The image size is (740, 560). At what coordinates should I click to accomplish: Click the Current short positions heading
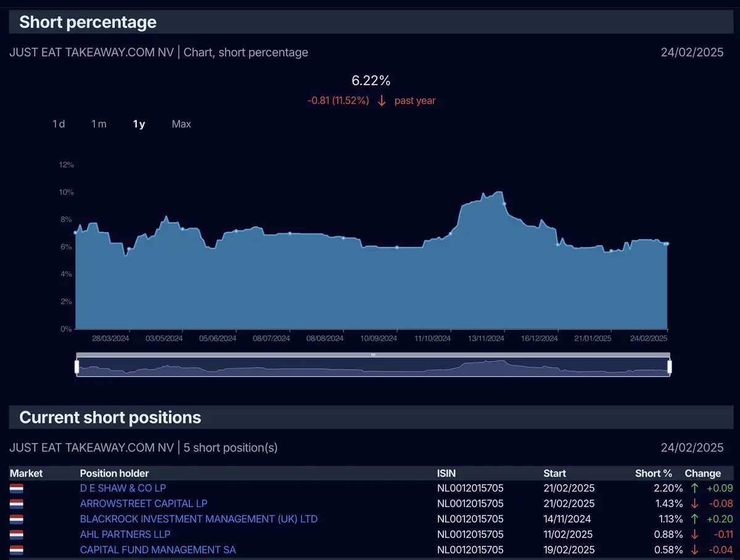(110, 418)
